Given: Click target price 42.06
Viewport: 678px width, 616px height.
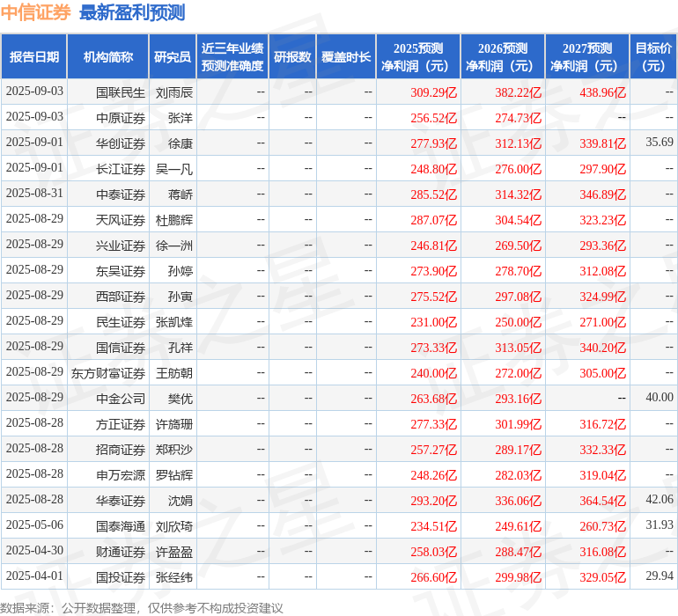Looking at the screenshot, I should pos(660,499).
